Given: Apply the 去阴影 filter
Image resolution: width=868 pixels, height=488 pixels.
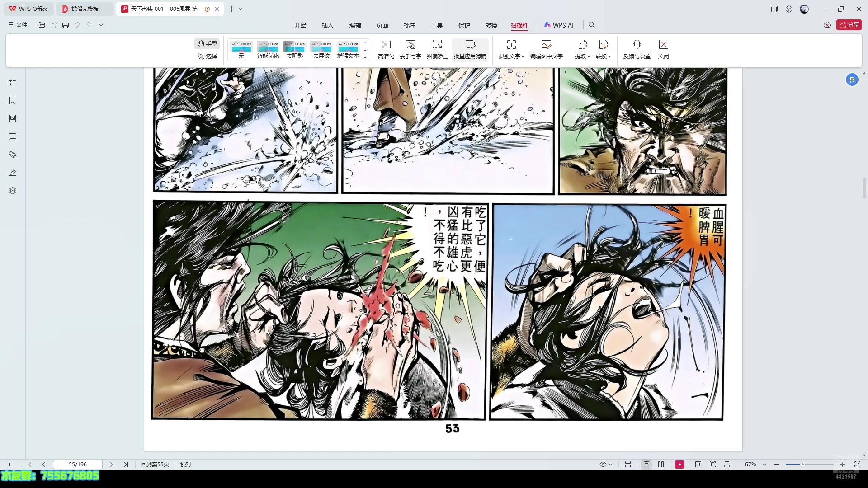Looking at the screenshot, I should tap(295, 50).
